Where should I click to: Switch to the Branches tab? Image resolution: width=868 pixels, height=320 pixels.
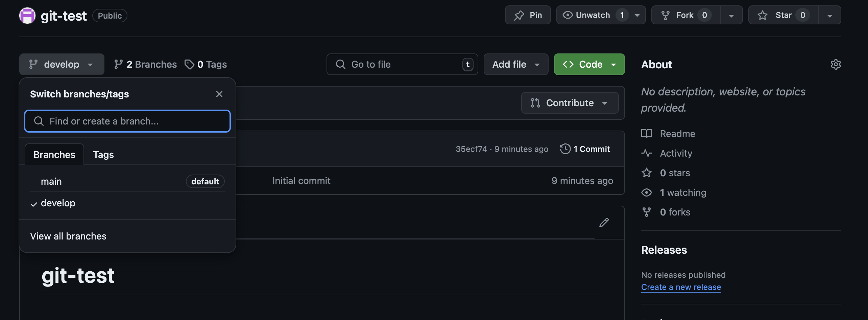point(54,155)
